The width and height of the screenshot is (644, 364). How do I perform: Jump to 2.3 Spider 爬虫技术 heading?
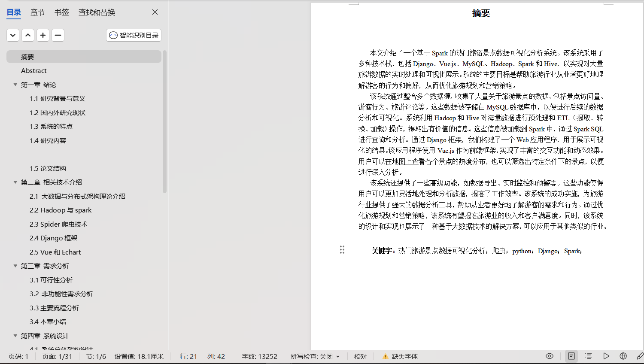pos(58,224)
